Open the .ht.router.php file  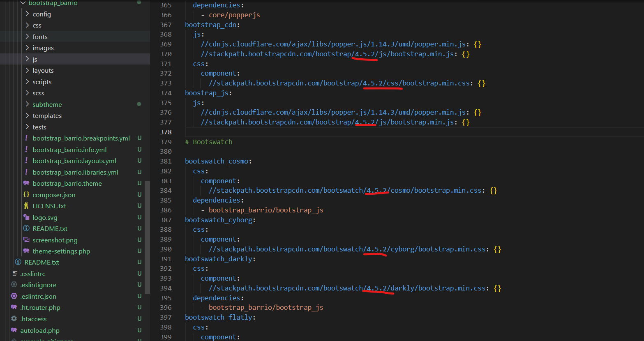point(40,307)
